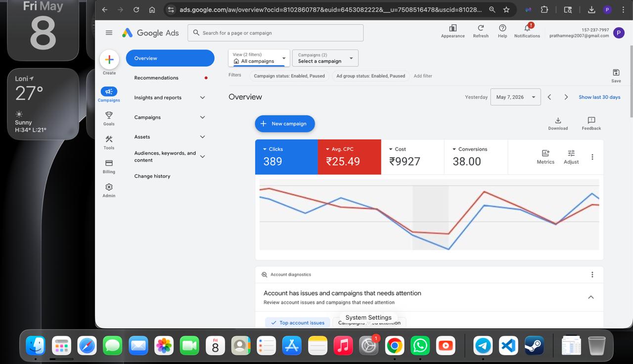Click the page vertical scrollbar

click(631, 81)
